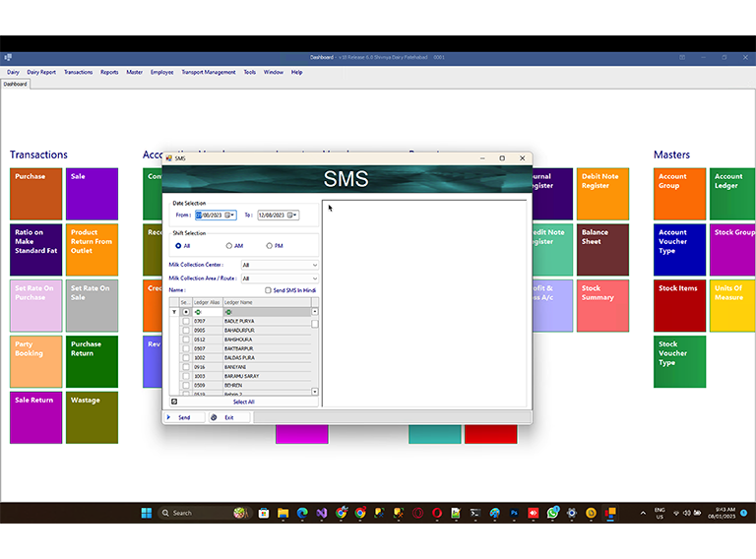
Task: Click Select All below ledger list
Action: coord(243,402)
